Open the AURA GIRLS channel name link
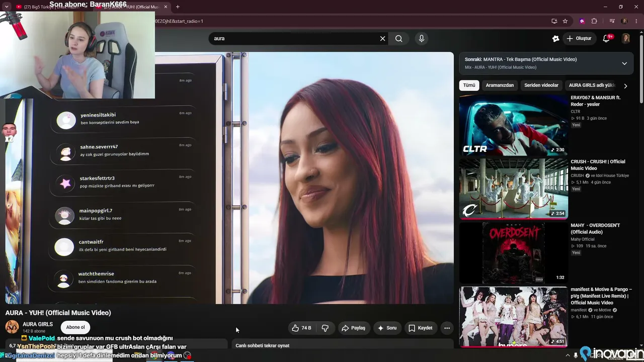 coord(38,324)
